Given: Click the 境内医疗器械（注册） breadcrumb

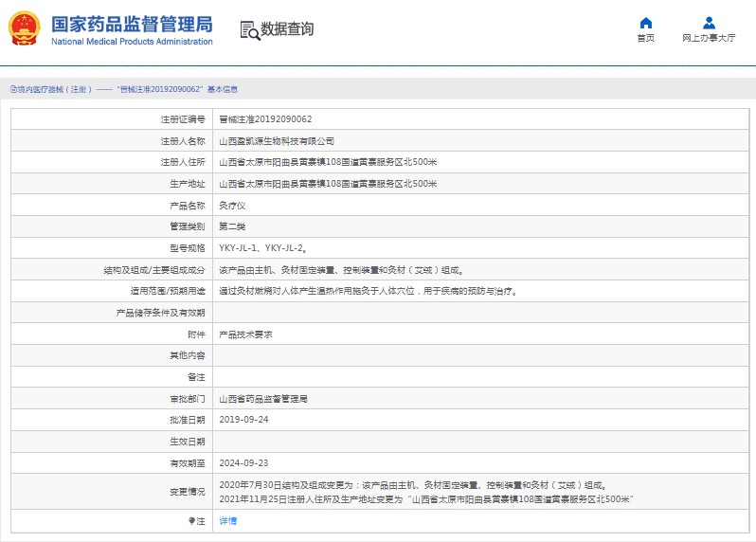Looking at the screenshot, I should click(55, 89).
